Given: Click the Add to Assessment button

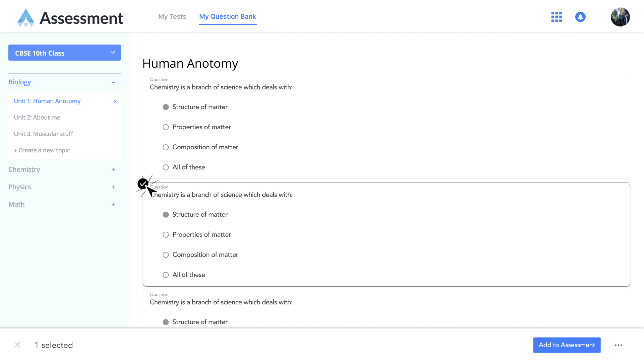Looking at the screenshot, I should 567,345.
